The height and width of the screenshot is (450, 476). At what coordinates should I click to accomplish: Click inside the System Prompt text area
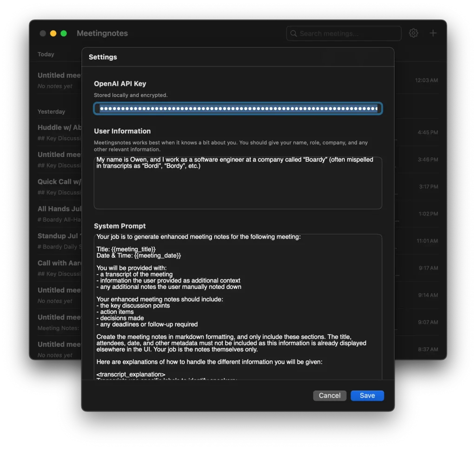click(x=238, y=307)
